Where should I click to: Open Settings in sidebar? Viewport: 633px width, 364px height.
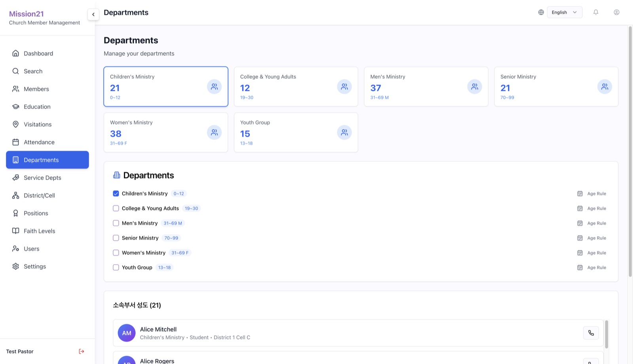pos(47,266)
